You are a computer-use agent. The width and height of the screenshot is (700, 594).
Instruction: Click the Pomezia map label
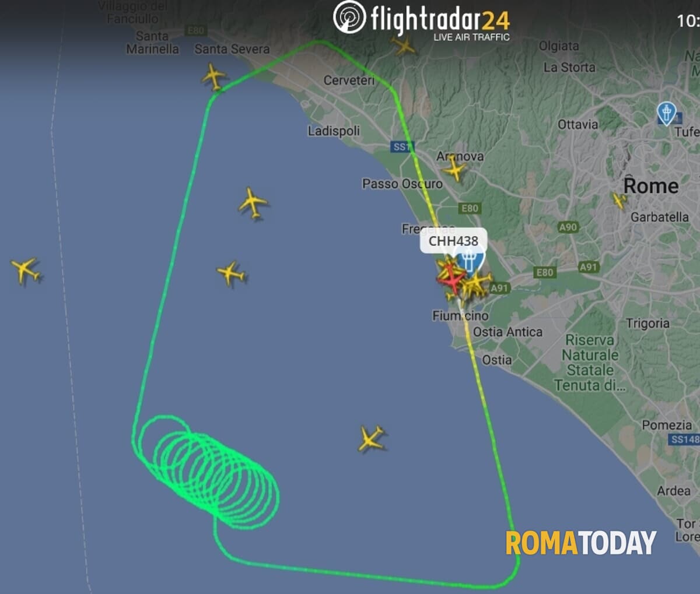667,425
